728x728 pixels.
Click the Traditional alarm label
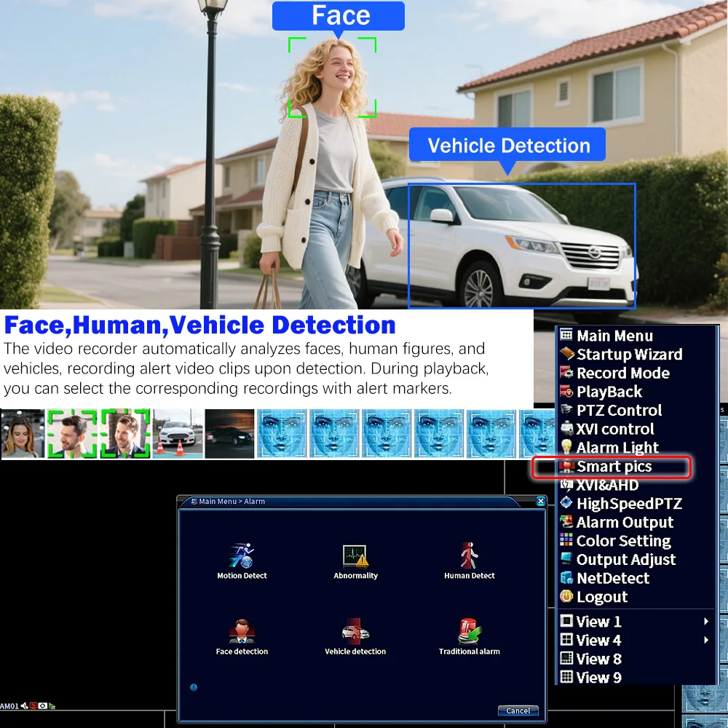pyautogui.click(x=470, y=652)
